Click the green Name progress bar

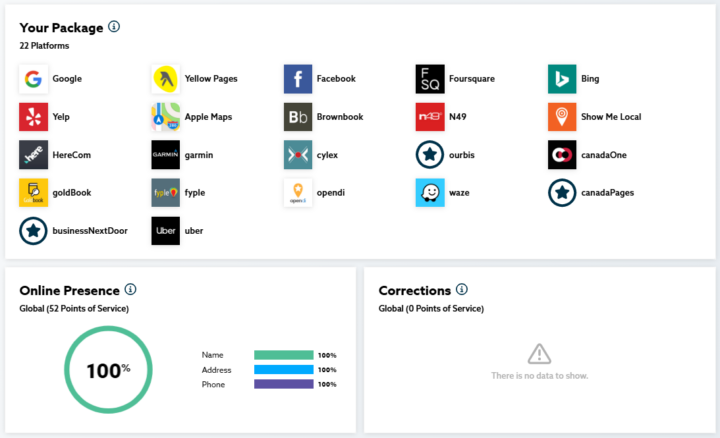click(x=284, y=355)
